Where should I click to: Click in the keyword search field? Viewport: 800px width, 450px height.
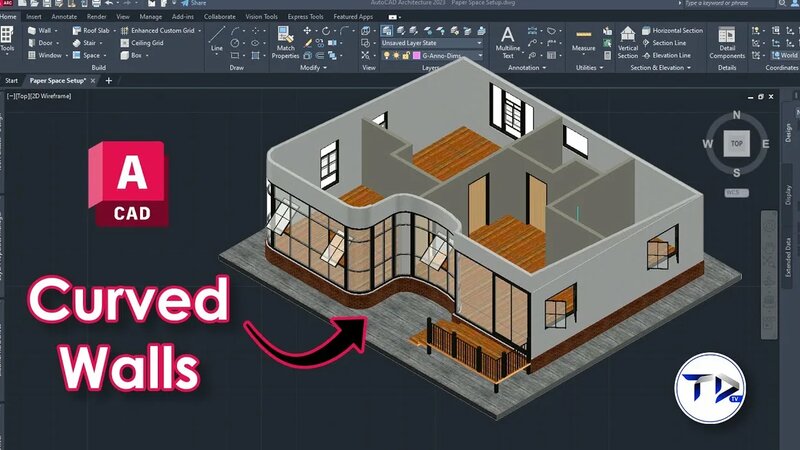[x=728, y=4]
